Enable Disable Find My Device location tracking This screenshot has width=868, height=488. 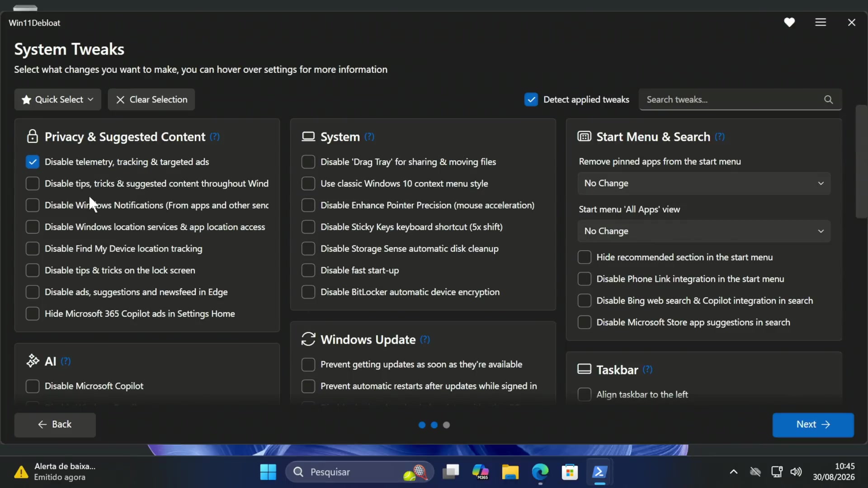pos(33,249)
